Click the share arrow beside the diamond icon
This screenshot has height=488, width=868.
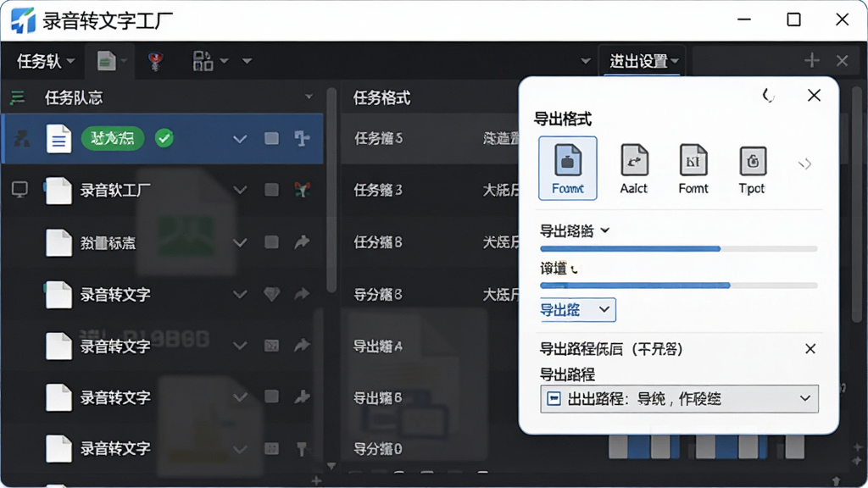click(x=302, y=294)
